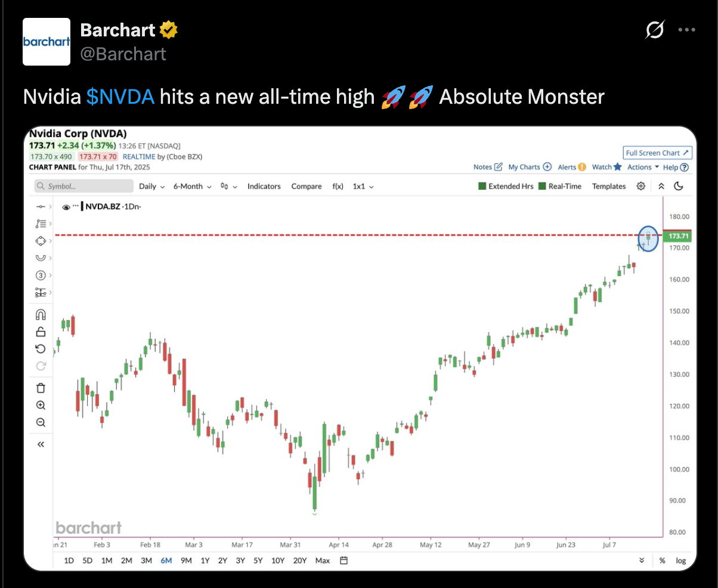Viewport: 718px width, 588px height.
Task: Click the Symbol search field
Action: pos(82,186)
